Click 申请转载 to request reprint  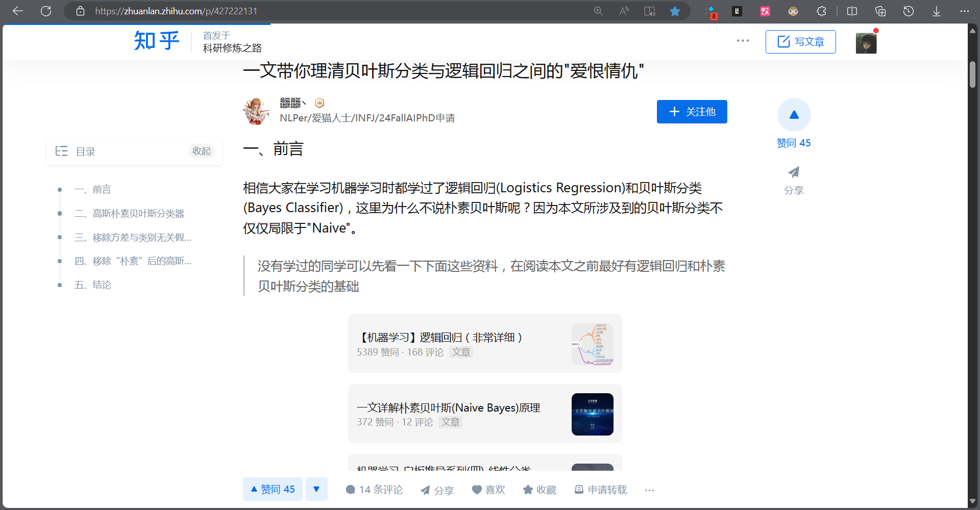[601, 490]
